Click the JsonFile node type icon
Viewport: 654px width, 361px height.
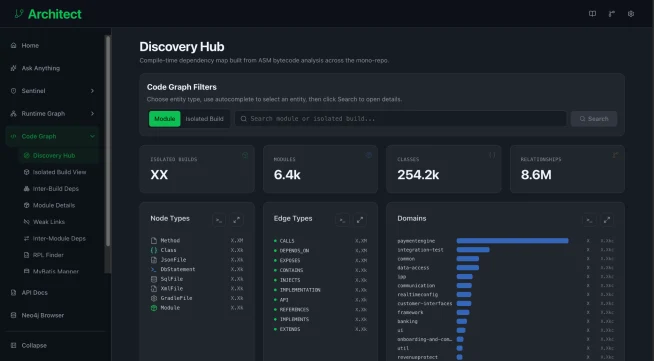point(153,260)
